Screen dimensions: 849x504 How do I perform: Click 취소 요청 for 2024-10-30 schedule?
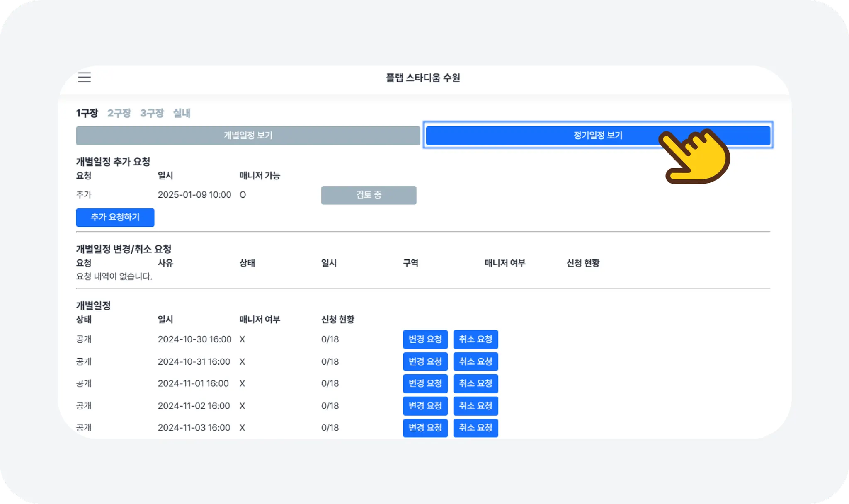pos(475,339)
